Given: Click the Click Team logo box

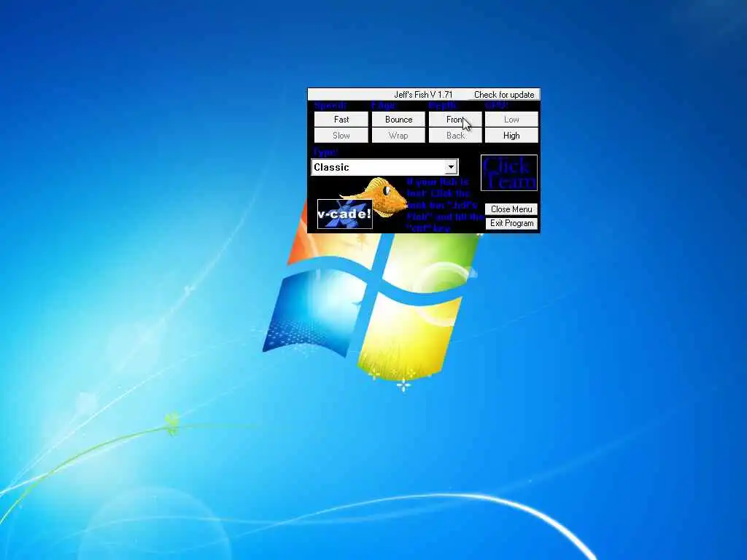Looking at the screenshot, I should (x=509, y=172).
